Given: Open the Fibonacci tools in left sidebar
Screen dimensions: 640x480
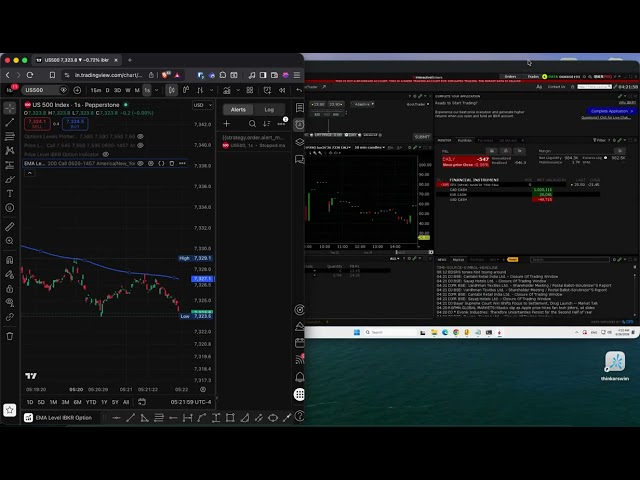Looking at the screenshot, I should point(10,136).
